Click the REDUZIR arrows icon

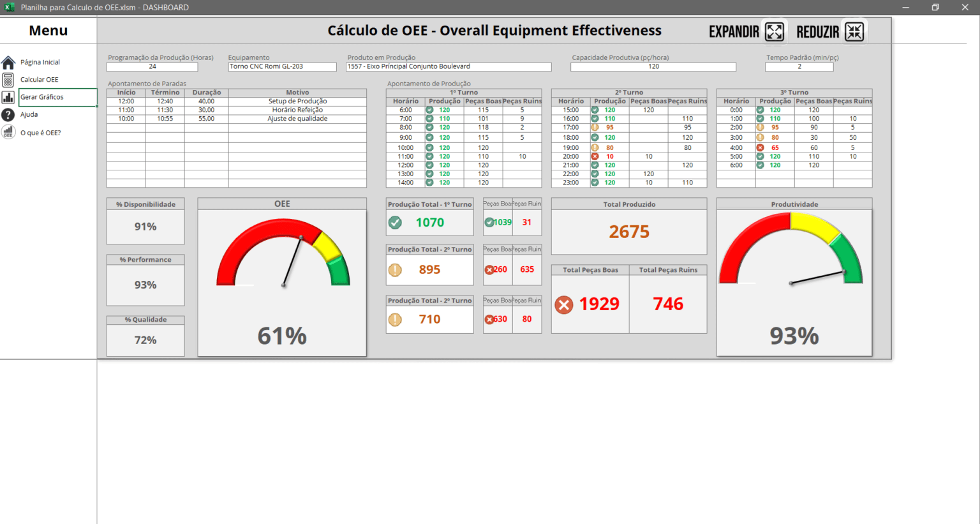pyautogui.click(x=854, y=31)
